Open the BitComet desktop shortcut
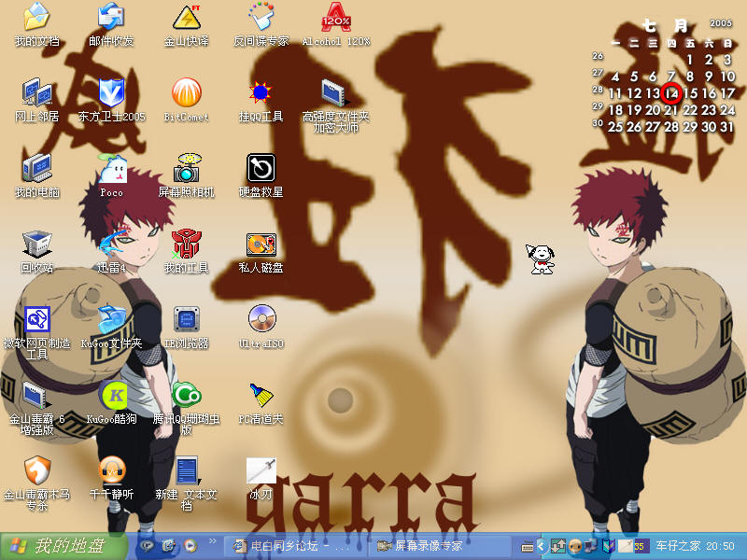 [186, 92]
